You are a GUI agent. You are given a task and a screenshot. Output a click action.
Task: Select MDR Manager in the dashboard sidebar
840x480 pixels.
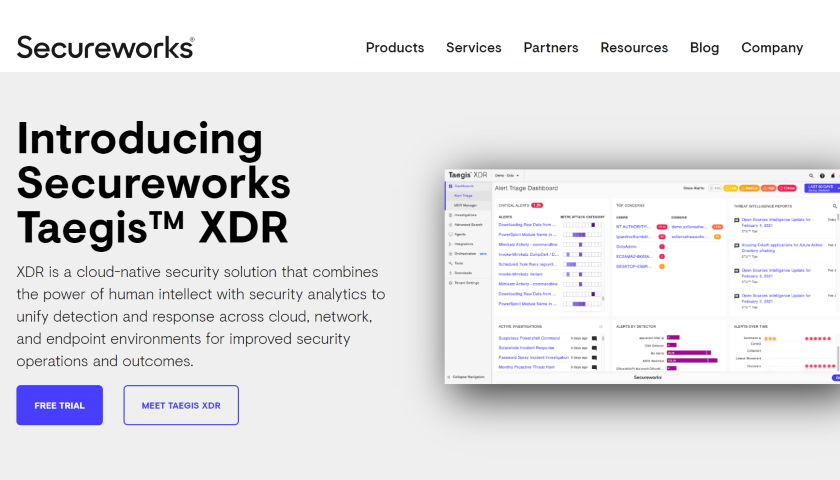pyautogui.click(x=468, y=205)
